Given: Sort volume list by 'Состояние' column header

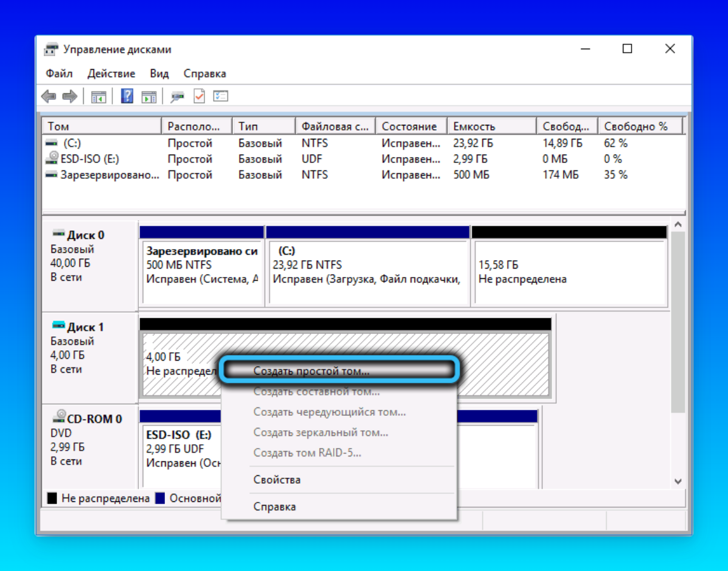Looking at the screenshot, I should pyautogui.click(x=409, y=126).
